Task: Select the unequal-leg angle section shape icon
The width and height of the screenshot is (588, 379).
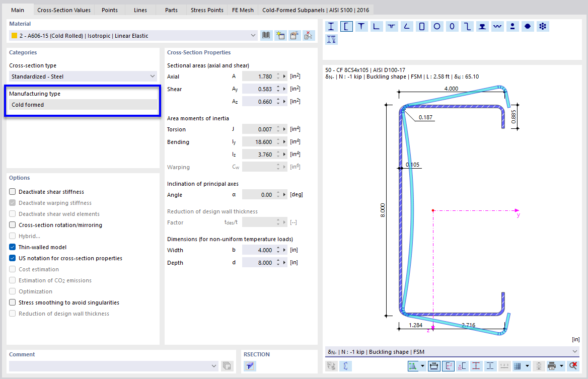Action: [x=406, y=26]
